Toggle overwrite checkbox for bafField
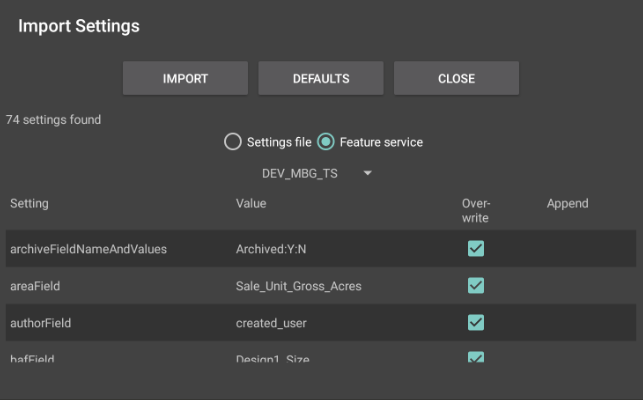 coord(476,356)
